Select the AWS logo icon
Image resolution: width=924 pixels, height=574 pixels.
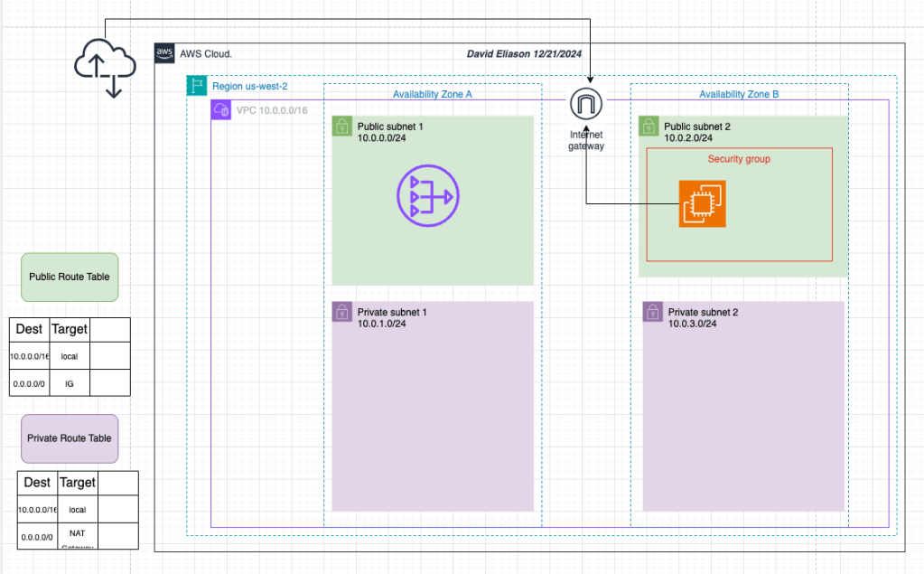pyautogui.click(x=164, y=53)
